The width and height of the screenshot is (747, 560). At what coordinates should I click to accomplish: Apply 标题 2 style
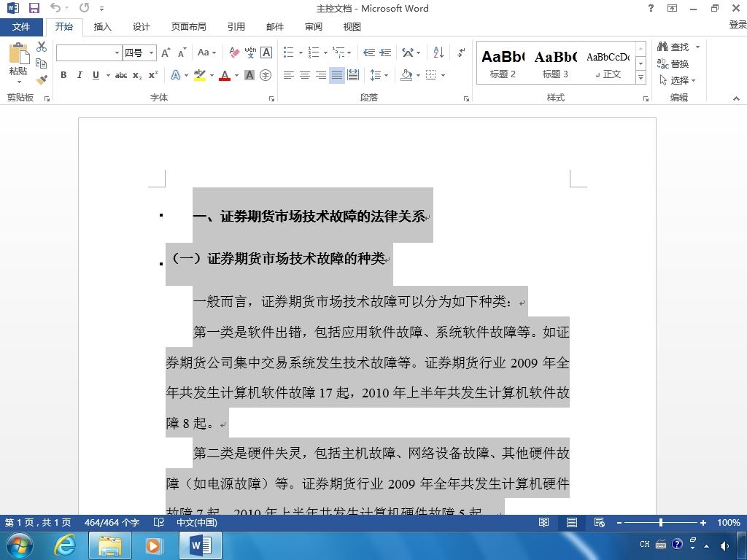click(503, 63)
